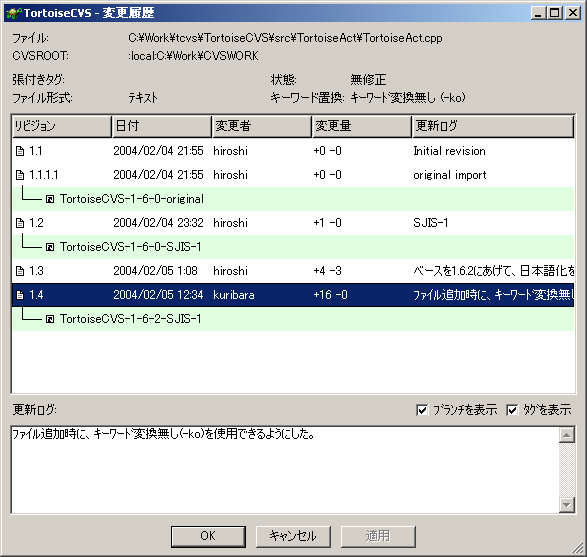Screen dimensions: 587x557
Task: Click the tag icon for TortoiseCVS-1-6-0-original
Action: 50,199
